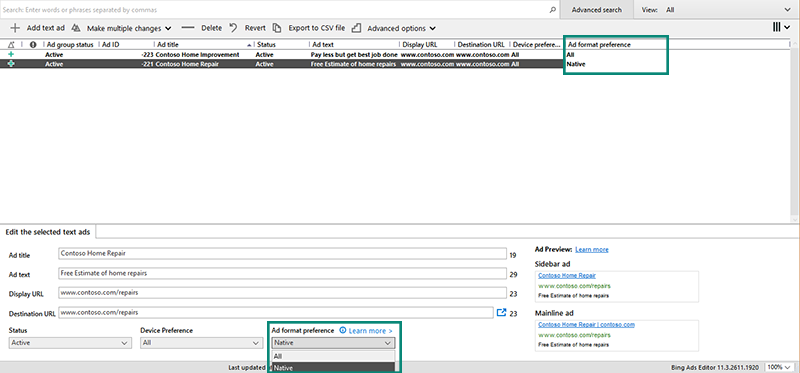Open the column chooser icon

pos(778,28)
